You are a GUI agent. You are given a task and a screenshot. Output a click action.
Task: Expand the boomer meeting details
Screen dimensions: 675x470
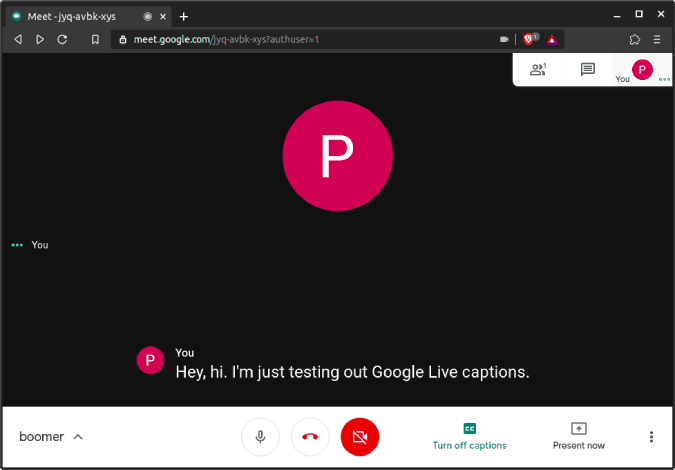pos(51,437)
